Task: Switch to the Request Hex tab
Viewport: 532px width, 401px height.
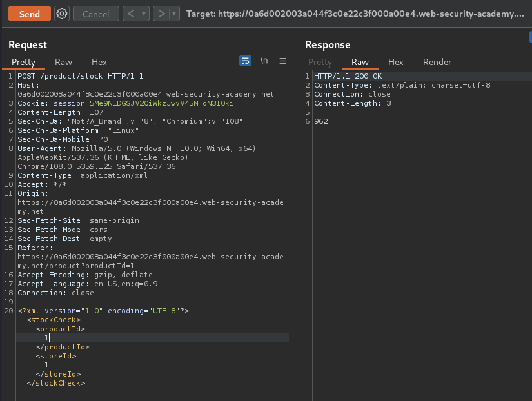Action: (99, 62)
